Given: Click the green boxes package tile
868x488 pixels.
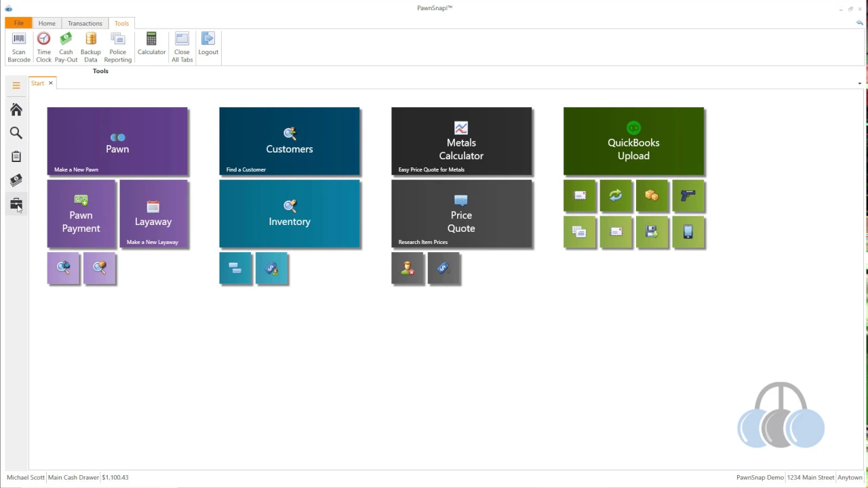Looking at the screenshot, I should (652, 196).
